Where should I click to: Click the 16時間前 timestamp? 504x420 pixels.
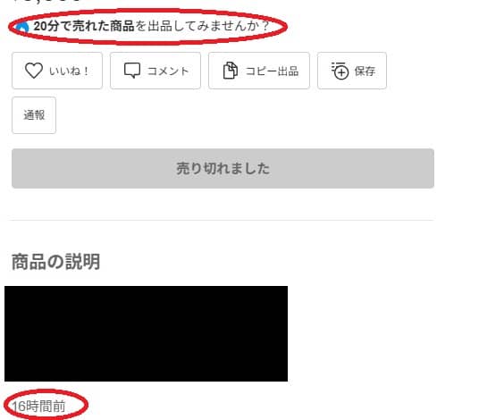pyautogui.click(x=38, y=407)
